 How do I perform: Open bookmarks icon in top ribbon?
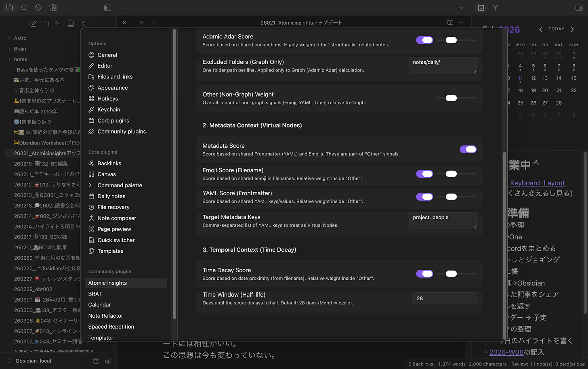pos(53,8)
